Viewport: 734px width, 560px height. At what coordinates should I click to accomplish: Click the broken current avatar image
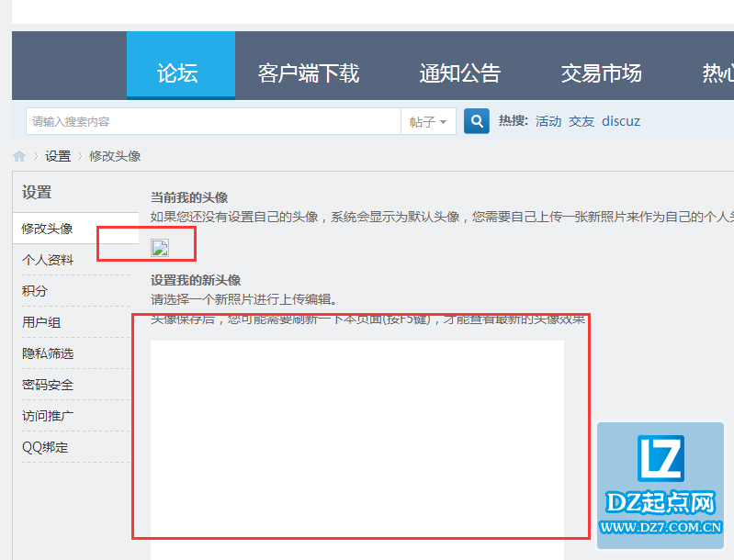(160, 247)
